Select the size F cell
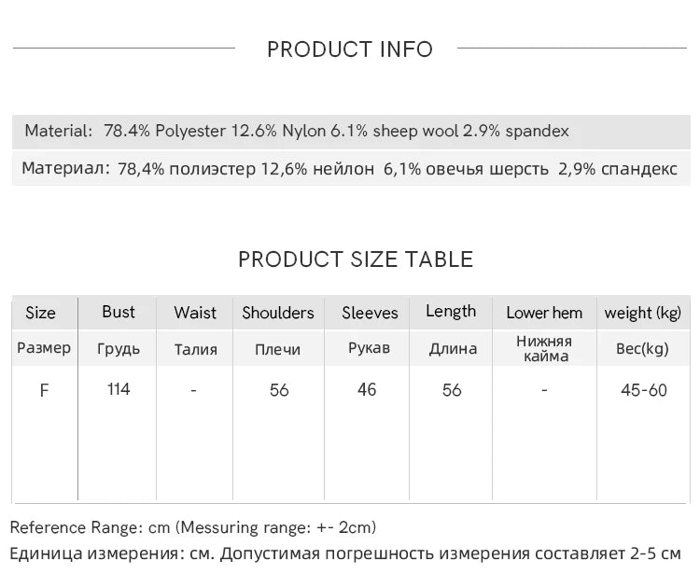Image resolution: width=700 pixels, height=588 pixels. click(44, 390)
